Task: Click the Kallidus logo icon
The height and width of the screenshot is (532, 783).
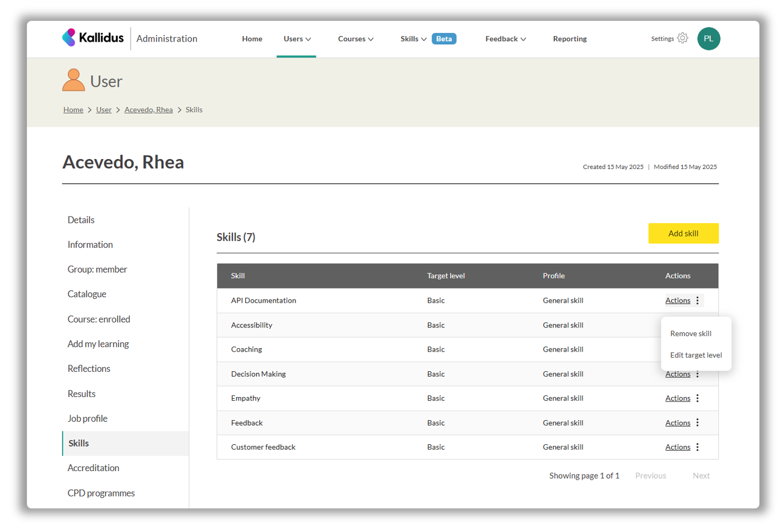Action: 69,37
